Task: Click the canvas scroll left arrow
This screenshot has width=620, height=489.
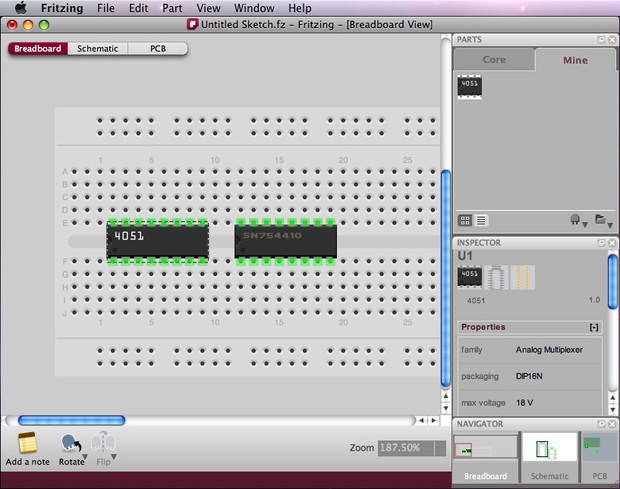Action: coord(421,420)
